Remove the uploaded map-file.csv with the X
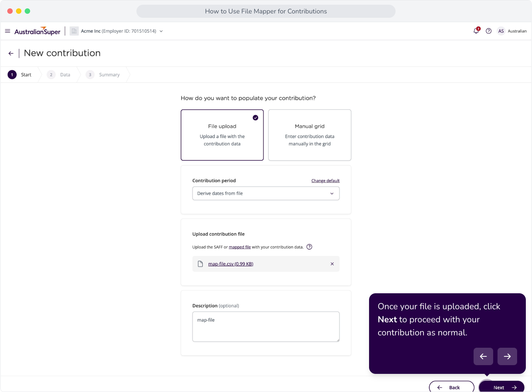This screenshot has height=392, width=532. [x=332, y=264]
